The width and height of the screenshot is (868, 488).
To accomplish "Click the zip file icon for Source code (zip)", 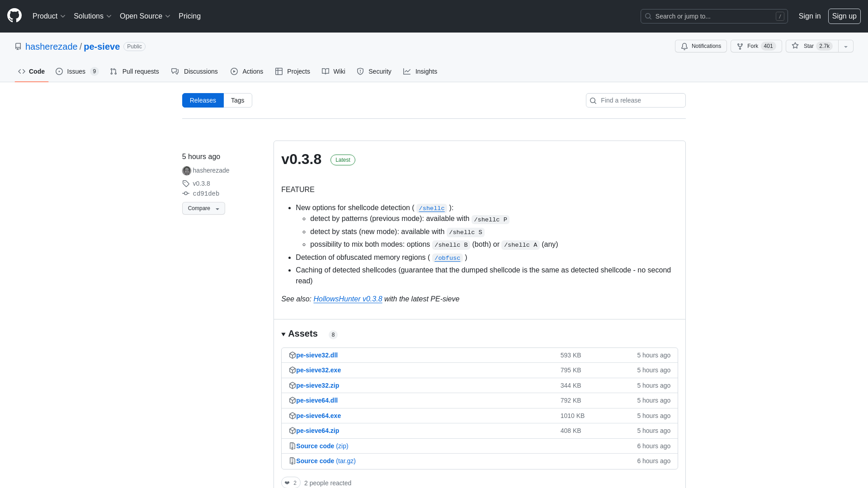I will [x=292, y=446].
